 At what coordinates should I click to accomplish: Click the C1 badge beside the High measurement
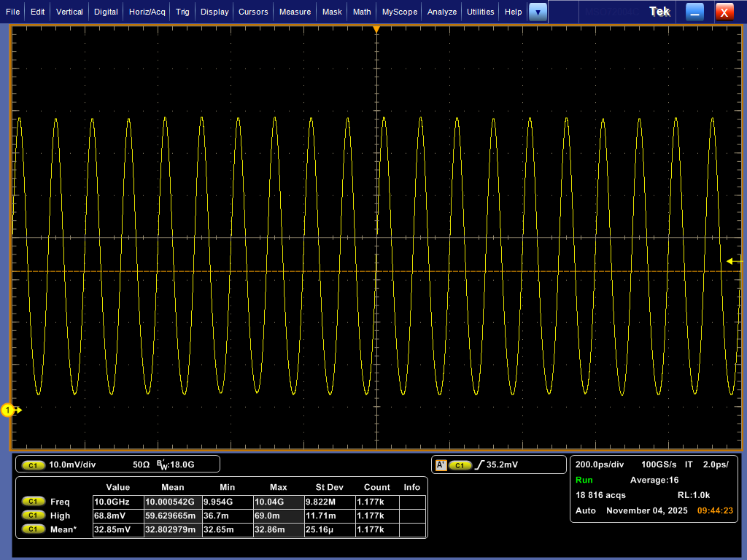(x=32, y=516)
